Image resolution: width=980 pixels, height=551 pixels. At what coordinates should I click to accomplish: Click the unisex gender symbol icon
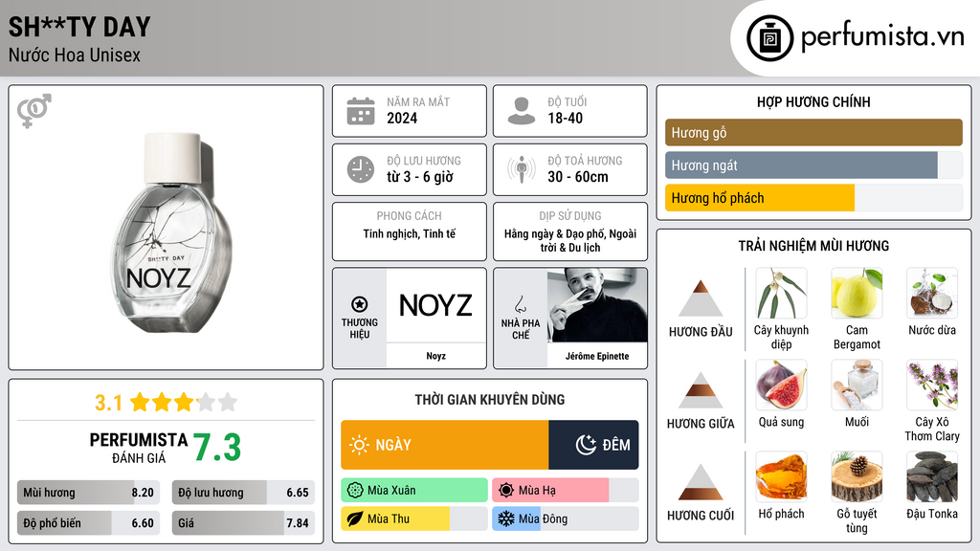pyautogui.click(x=33, y=111)
